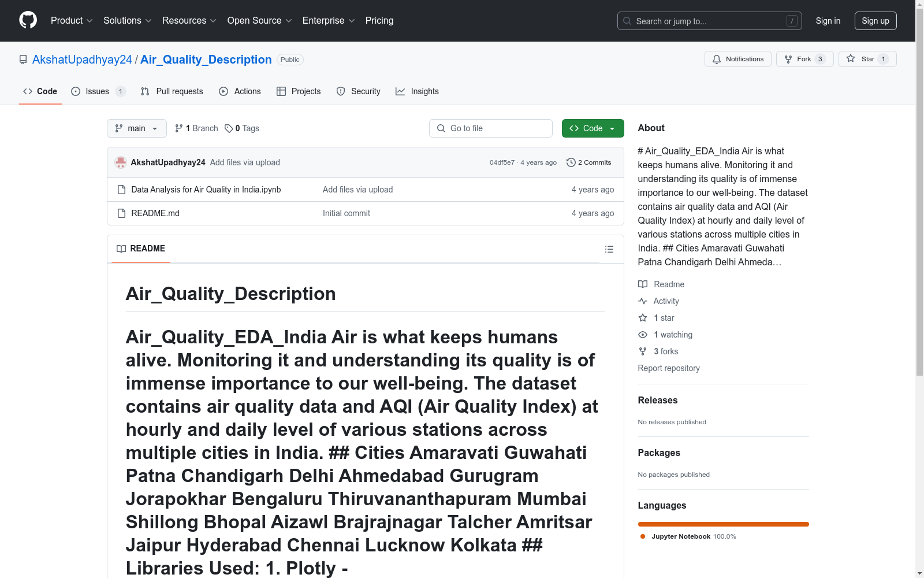Screen dimensions: 924x578
Task: Switch to the Projects tab
Action: pos(299,91)
